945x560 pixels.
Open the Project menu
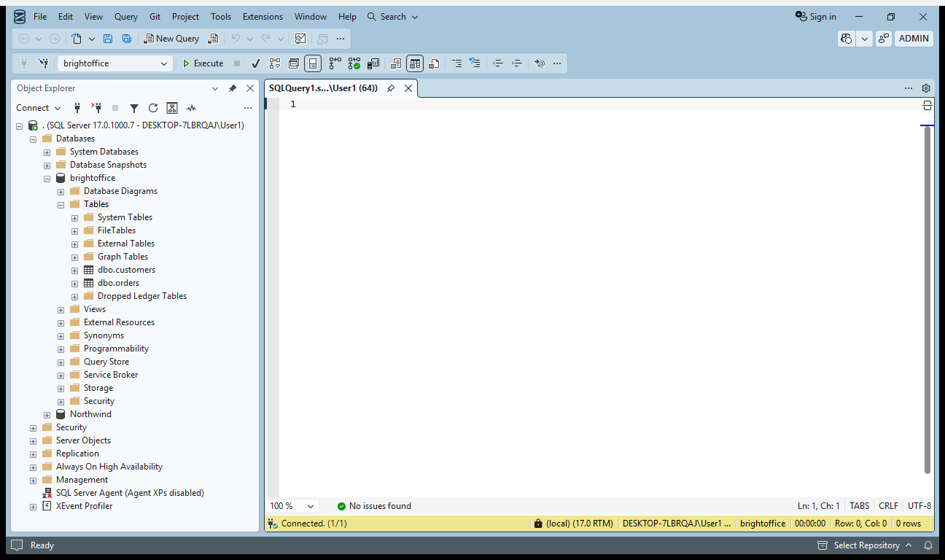coord(185,17)
